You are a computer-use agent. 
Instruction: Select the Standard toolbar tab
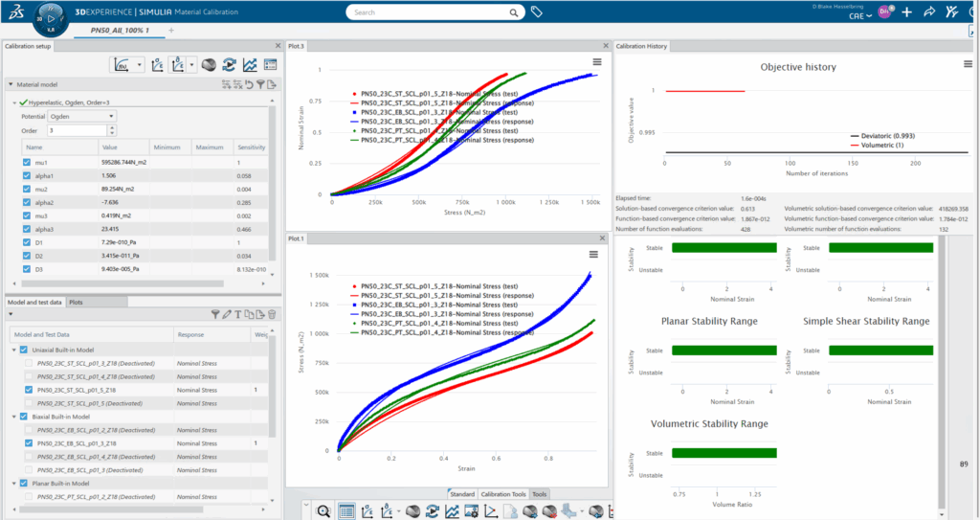(x=462, y=494)
